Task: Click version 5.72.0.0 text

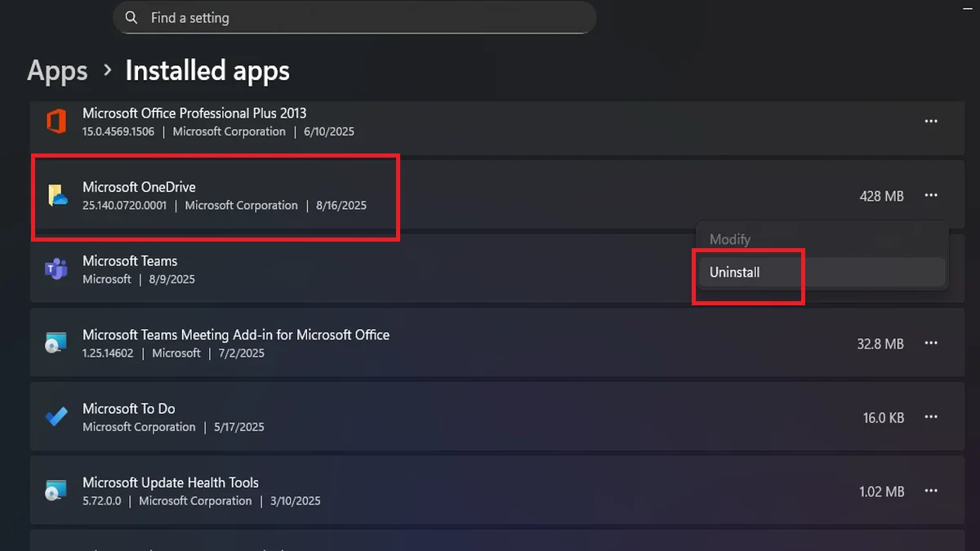Action: [101, 500]
